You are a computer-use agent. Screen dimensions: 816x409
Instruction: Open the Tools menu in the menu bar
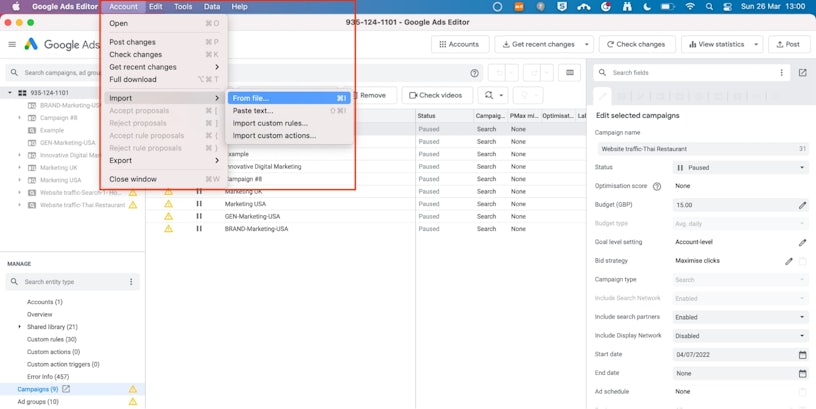click(183, 7)
